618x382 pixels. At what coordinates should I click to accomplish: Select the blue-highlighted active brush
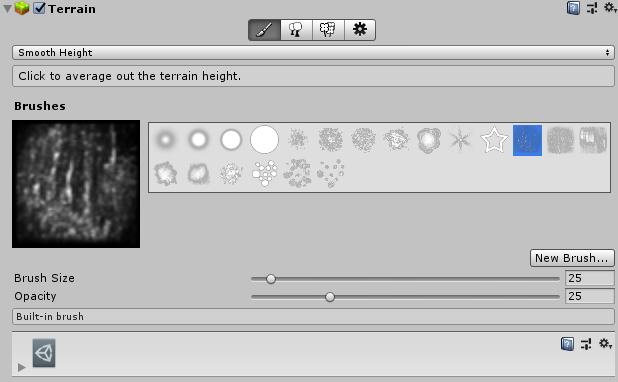click(x=527, y=140)
